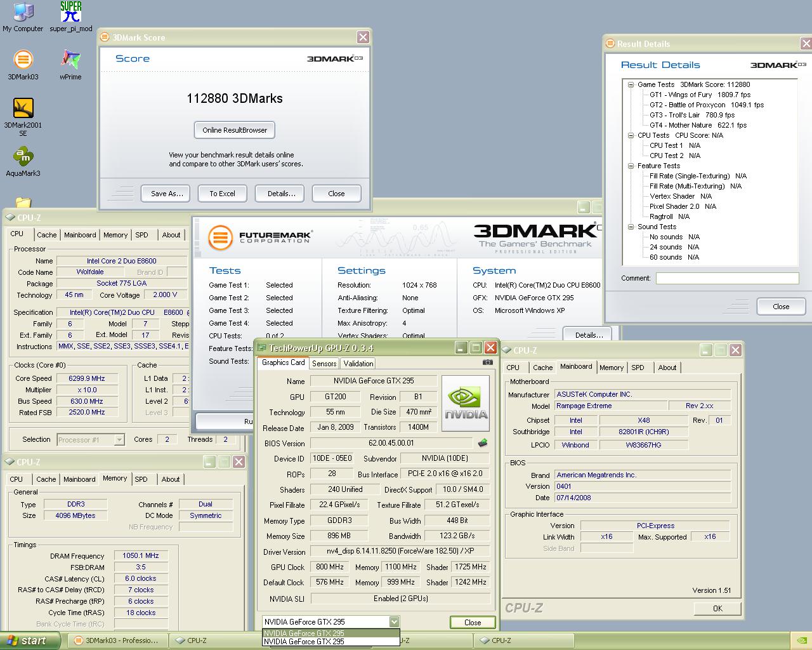Viewport: 812px width, 650px height.
Task: Close the 3DMark Score window with X
Action: point(363,37)
